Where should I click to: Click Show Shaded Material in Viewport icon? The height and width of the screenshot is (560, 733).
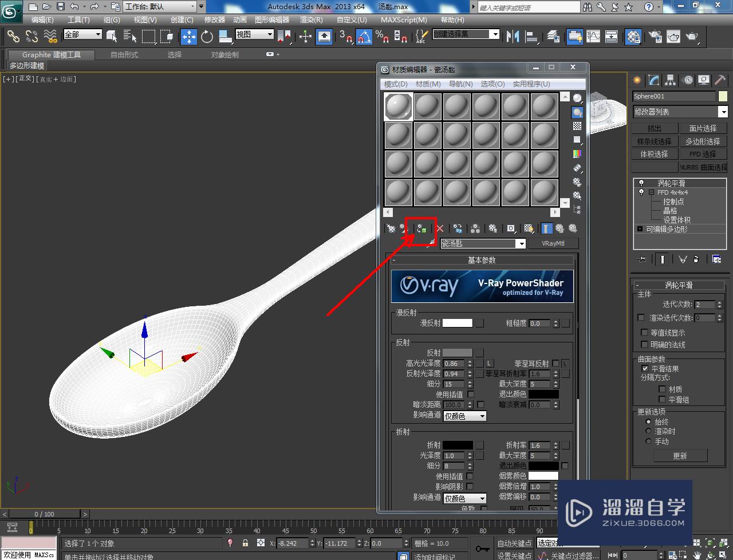click(529, 228)
